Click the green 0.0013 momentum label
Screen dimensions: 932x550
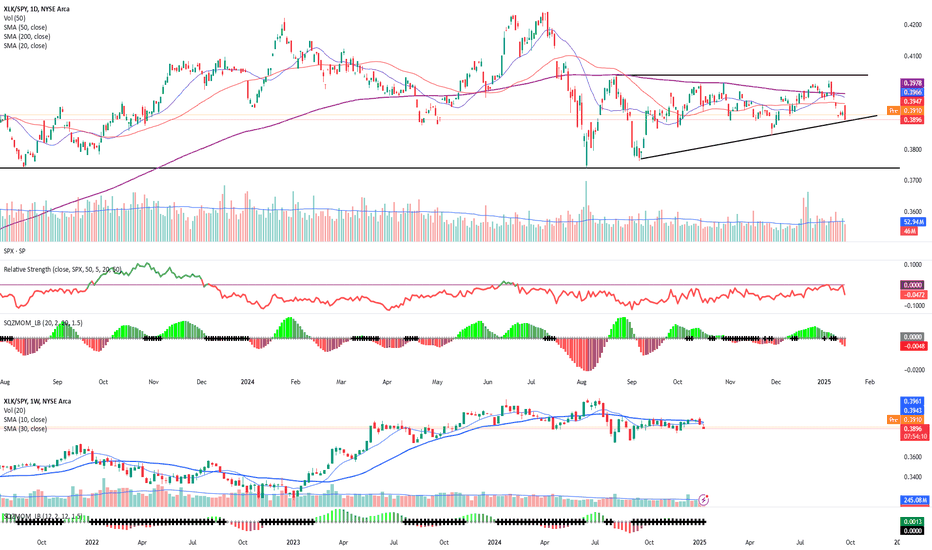[x=913, y=521]
